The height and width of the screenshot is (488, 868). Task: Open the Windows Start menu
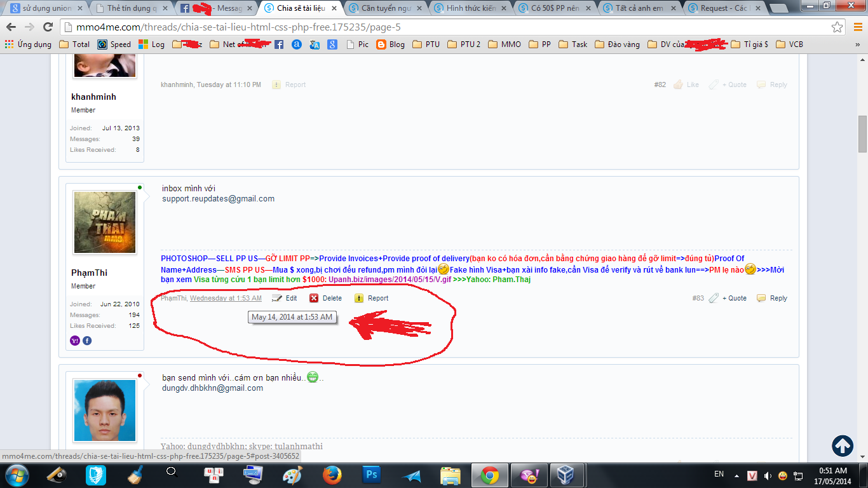[x=16, y=475]
